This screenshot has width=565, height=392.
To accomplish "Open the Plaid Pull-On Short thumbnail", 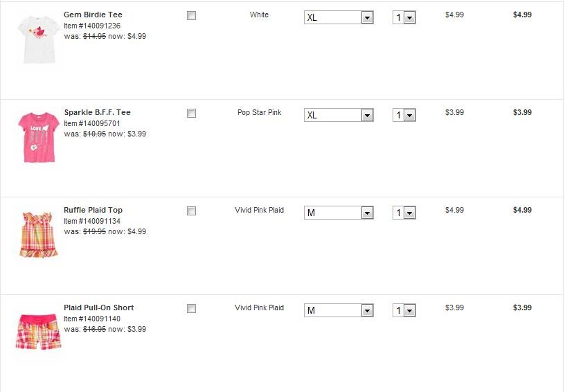I will click(x=38, y=332).
